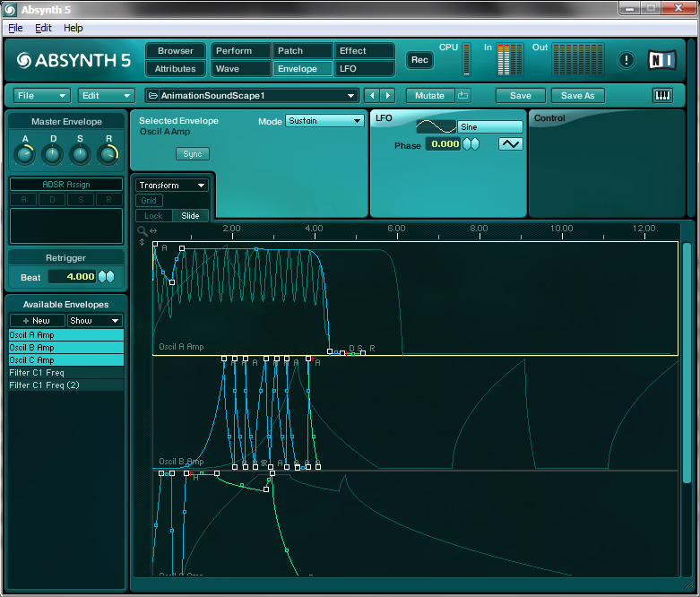Switch to the LFO tab
Viewport: 700px width, 597px height.
coord(365,69)
